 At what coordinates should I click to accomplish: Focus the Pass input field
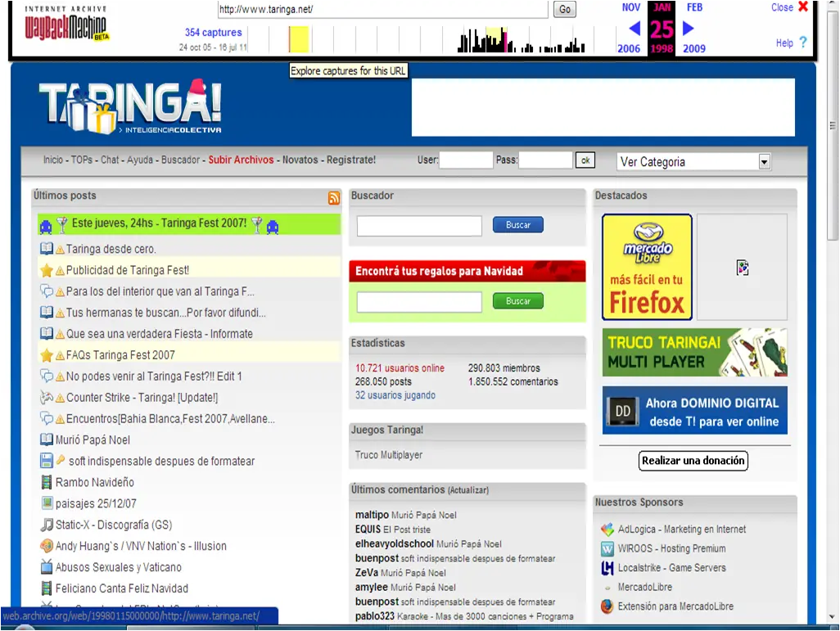545,160
